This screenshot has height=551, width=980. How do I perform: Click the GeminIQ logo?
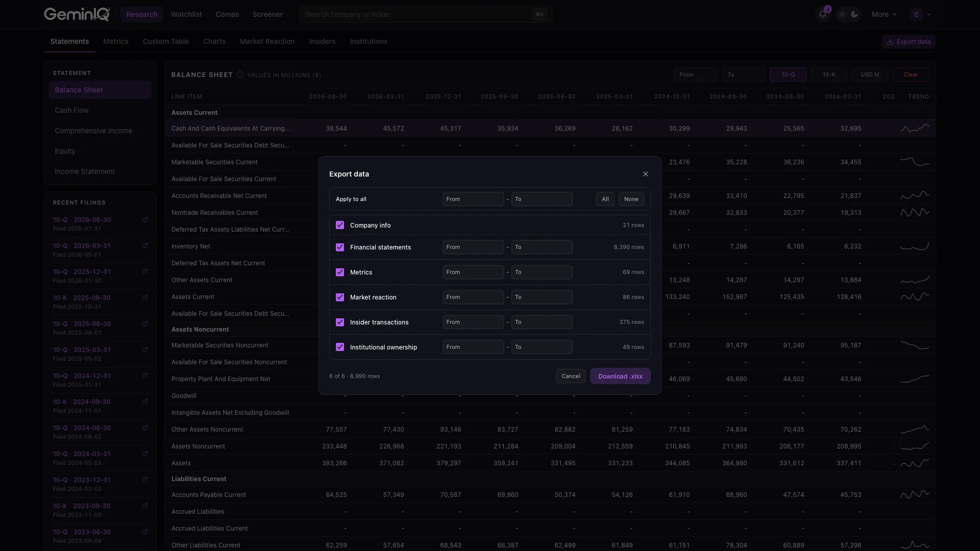(77, 14)
